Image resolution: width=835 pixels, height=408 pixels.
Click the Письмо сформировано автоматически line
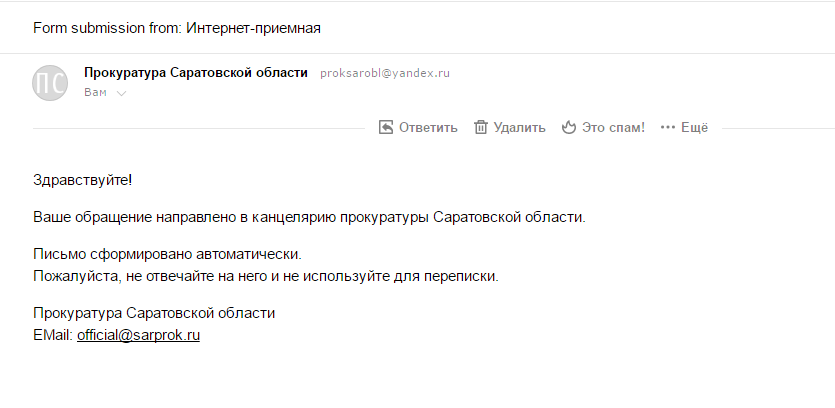click(x=167, y=254)
